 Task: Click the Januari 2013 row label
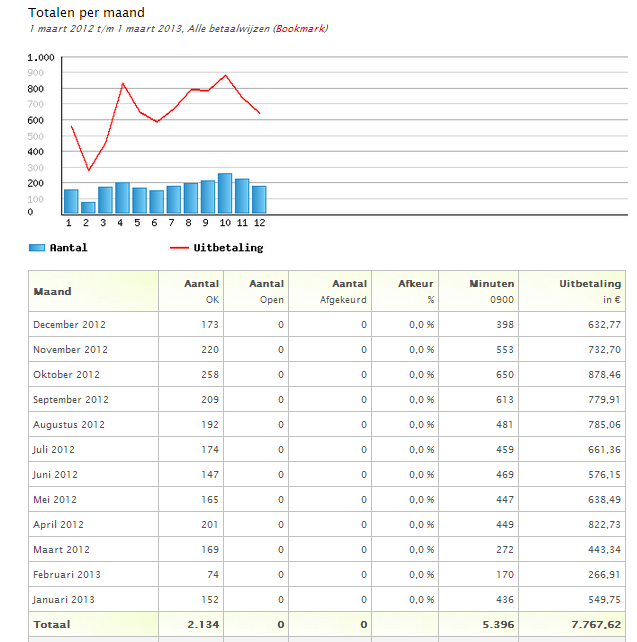63,599
